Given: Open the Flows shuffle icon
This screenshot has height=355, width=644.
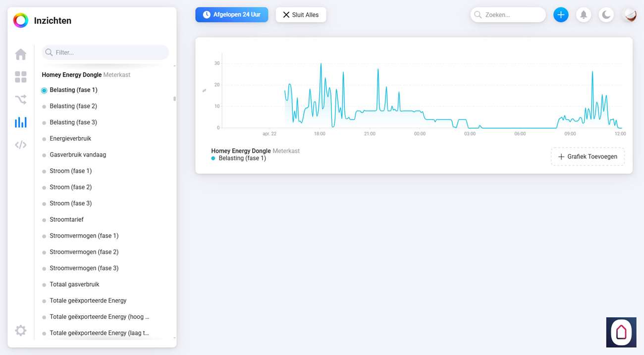Looking at the screenshot, I should (21, 100).
